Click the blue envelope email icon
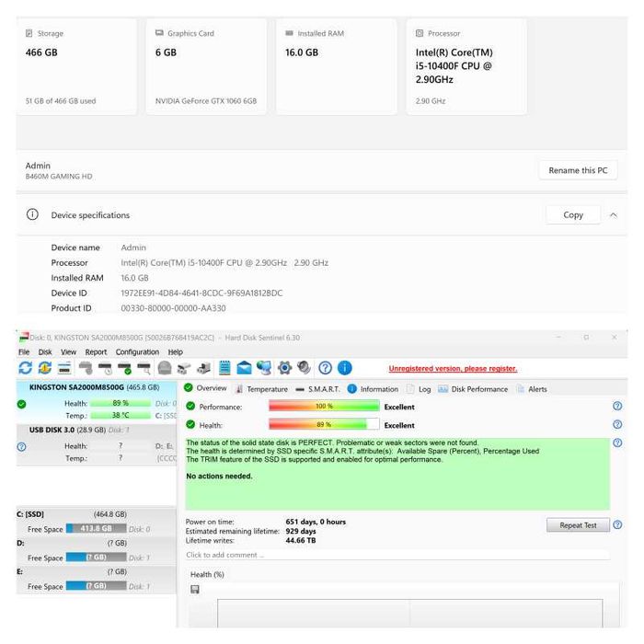 pos(245,368)
